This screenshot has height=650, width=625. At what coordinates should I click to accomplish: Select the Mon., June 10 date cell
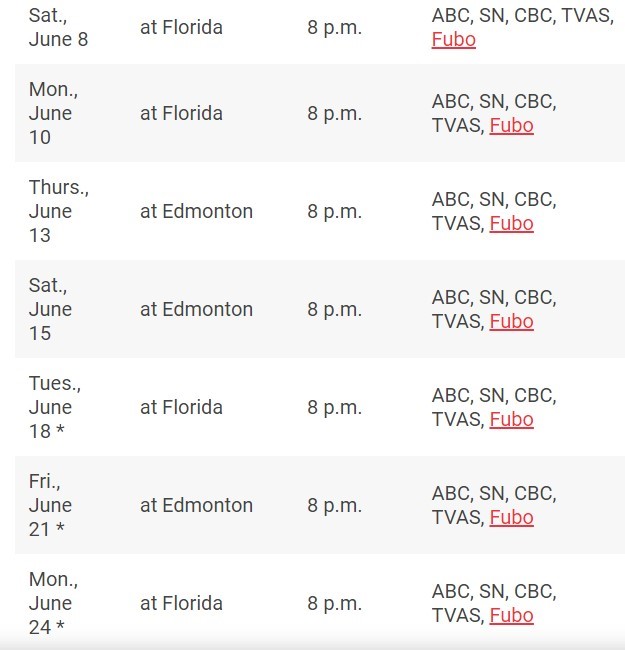tap(53, 113)
